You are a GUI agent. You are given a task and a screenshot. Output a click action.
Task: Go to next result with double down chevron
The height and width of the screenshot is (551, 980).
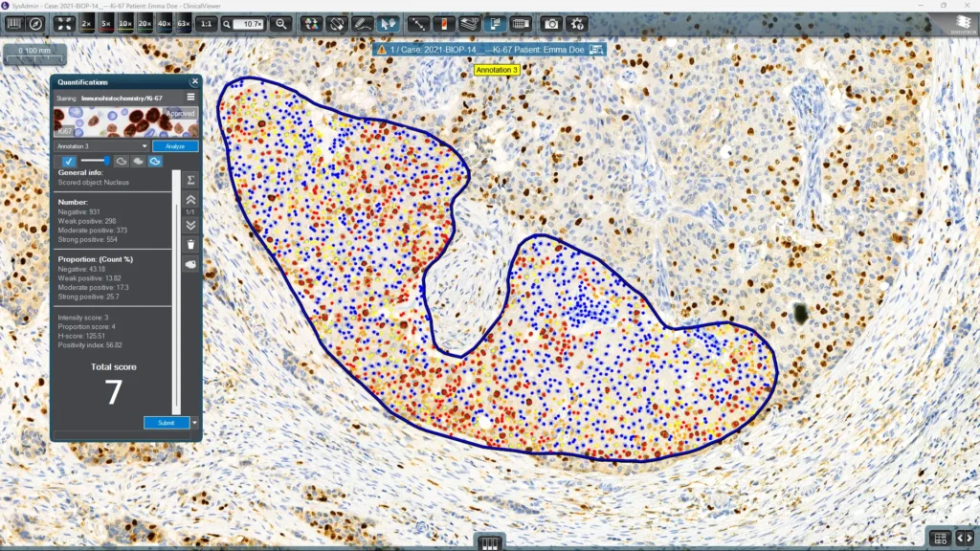pyautogui.click(x=190, y=225)
